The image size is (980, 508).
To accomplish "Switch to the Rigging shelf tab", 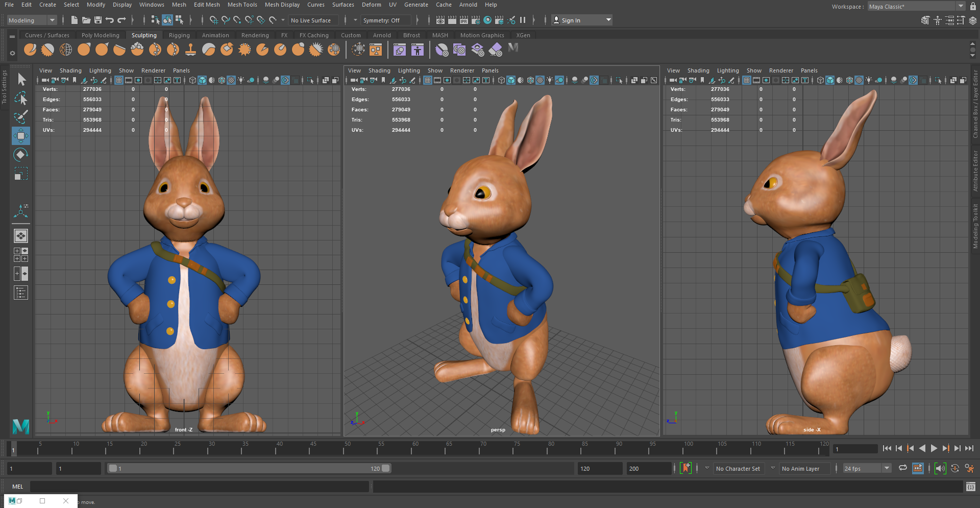I will point(179,35).
